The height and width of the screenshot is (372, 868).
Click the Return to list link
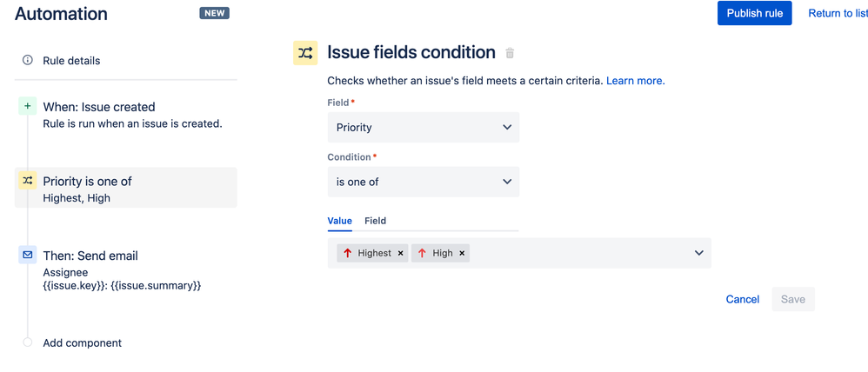[838, 13]
